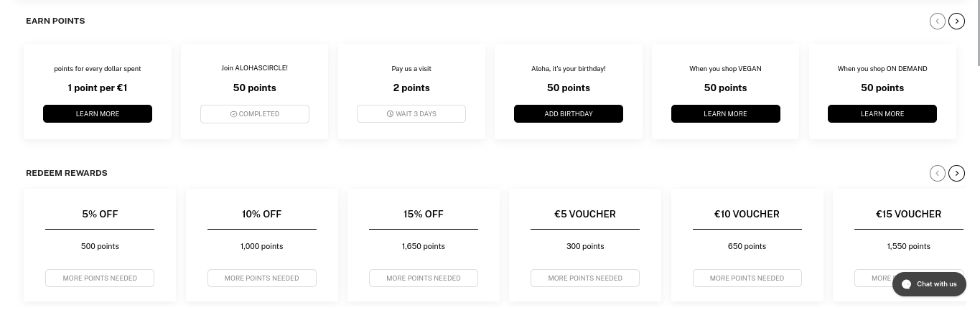
Task: Click the Wait 3 Days clock button
Action: 411,114
